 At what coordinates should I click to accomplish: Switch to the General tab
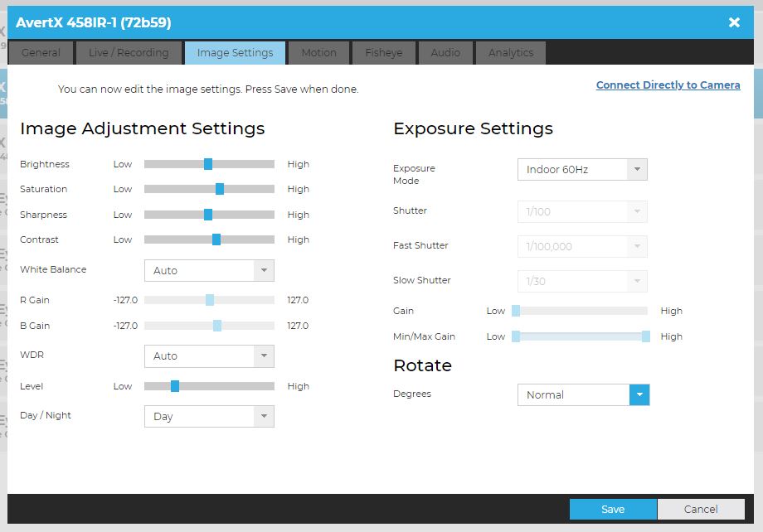(x=41, y=52)
